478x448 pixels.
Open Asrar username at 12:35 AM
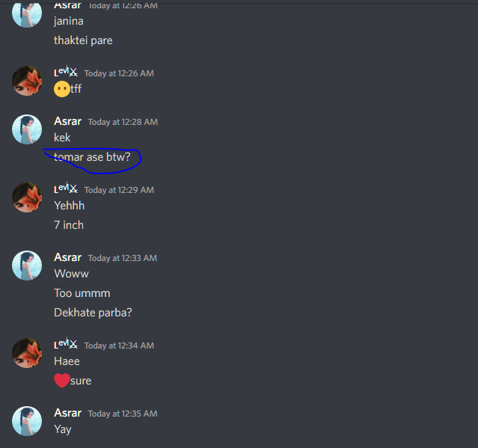(67, 413)
